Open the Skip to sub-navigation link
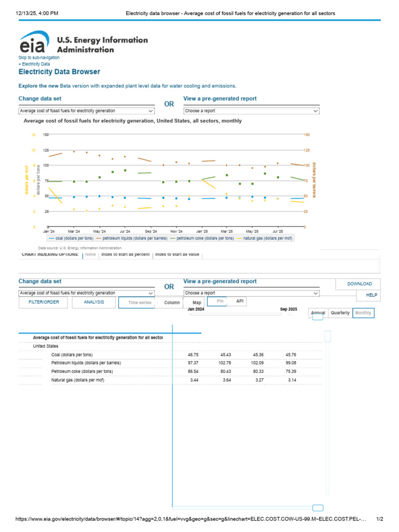399x532 pixels. coord(39,58)
